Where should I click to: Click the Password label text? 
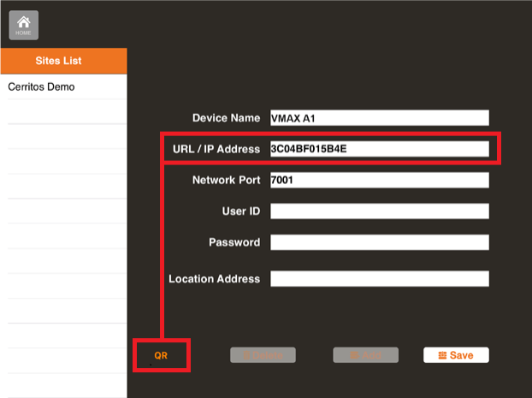tap(233, 242)
